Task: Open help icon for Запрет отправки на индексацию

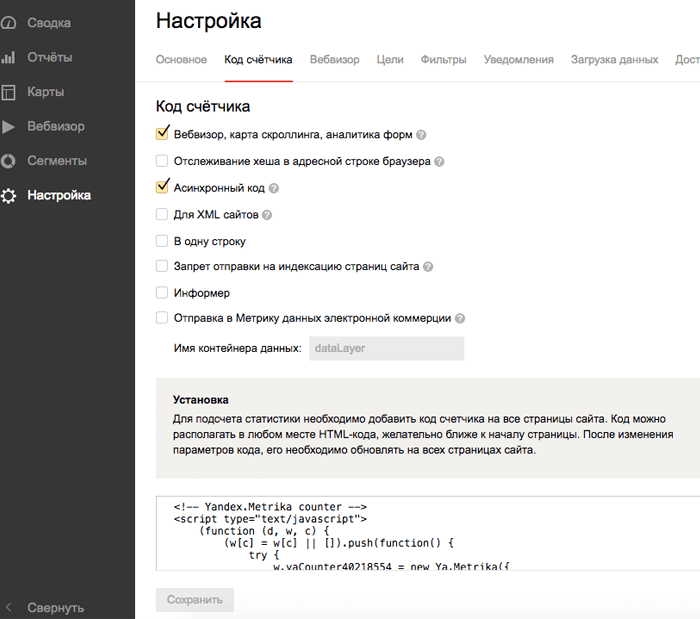Action: 428,267
